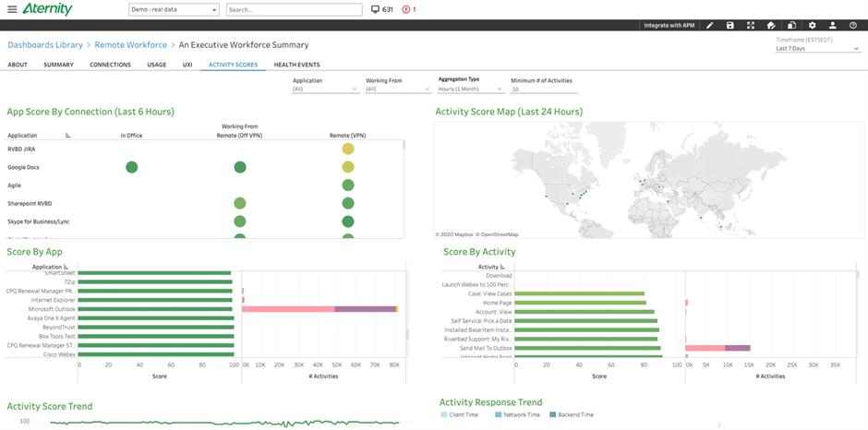Click the red alert count indicator
Screen dimensions: 868x430
coord(409,9)
